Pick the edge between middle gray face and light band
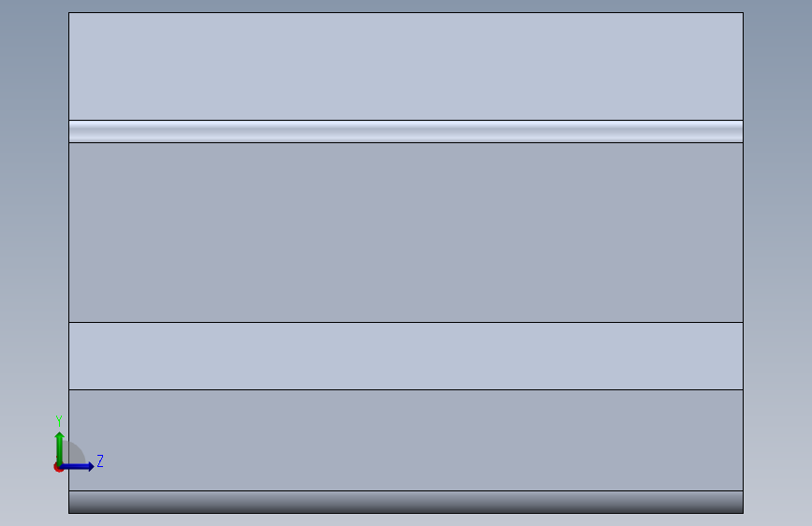812x526 pixels. click(406, 322)
